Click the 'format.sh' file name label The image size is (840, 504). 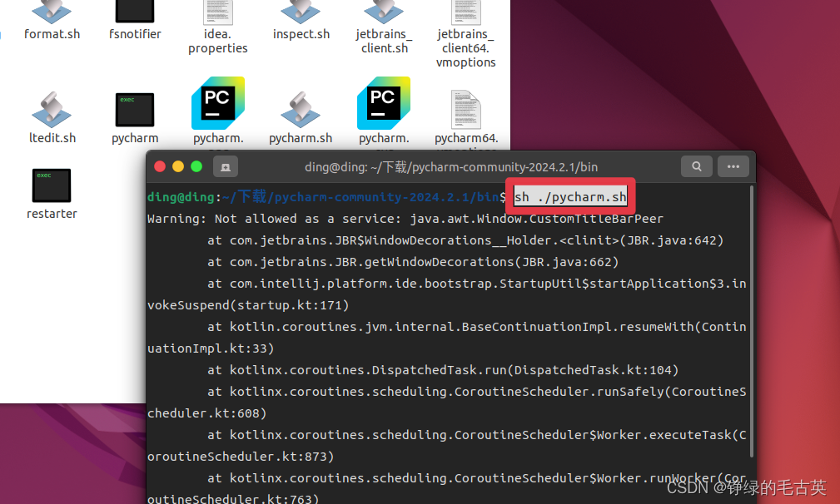tap(52, 34)
